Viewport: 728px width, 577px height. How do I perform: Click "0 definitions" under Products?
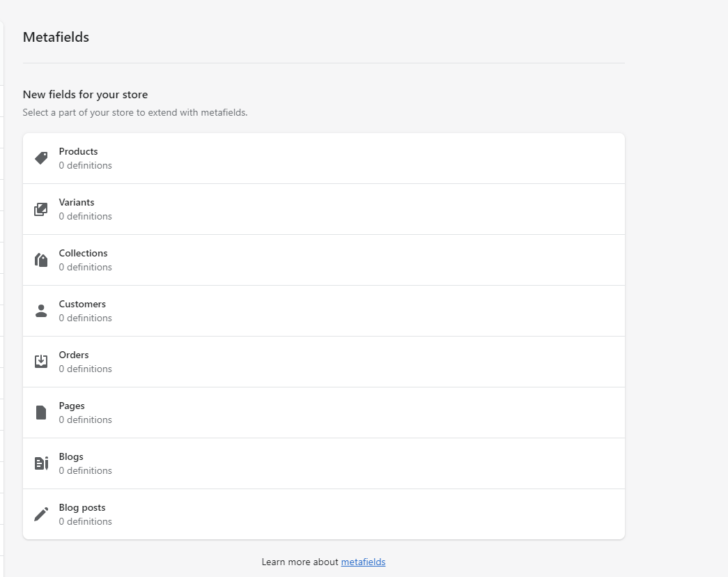pyautogui.click(x=85, y=166)
